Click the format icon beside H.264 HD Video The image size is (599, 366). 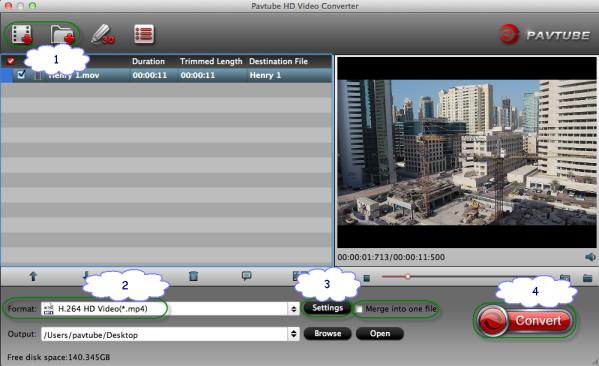pyautogui.click(x=49, y=309)
